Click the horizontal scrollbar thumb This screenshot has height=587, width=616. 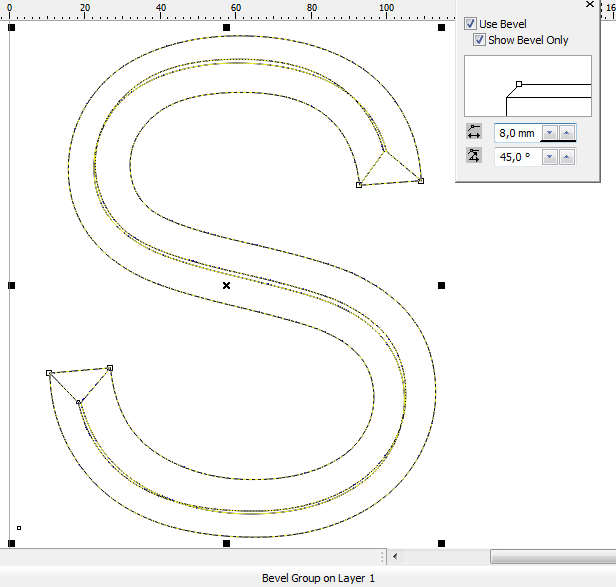click(553, 557)
